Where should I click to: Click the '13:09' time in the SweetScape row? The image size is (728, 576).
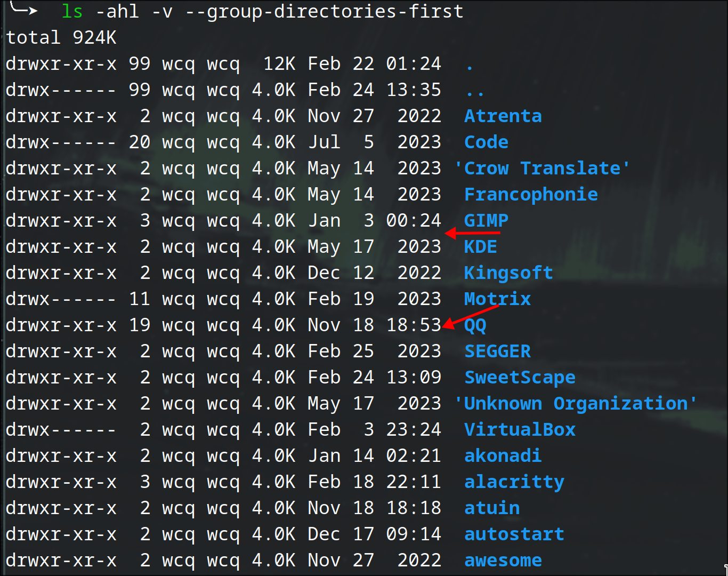(x=414, y=377)
